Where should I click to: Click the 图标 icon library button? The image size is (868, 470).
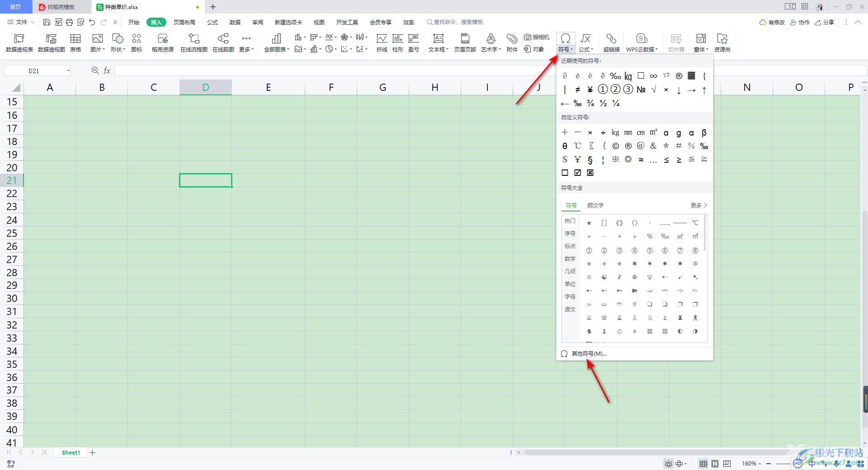(x=137, y=43)
